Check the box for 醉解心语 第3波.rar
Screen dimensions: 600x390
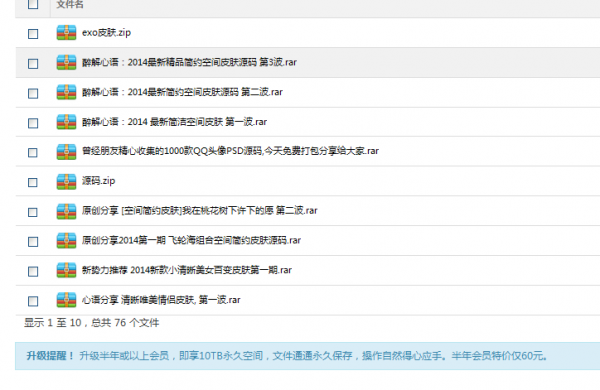tap(33, 64)
